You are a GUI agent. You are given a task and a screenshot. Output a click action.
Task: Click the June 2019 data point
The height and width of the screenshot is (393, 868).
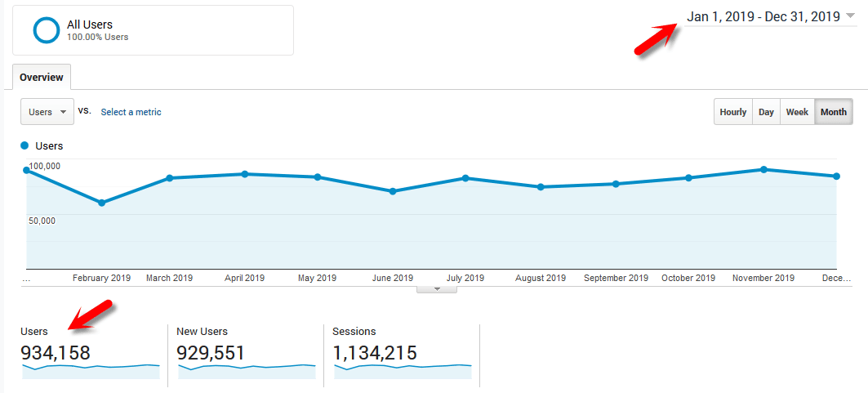point(393,191)
